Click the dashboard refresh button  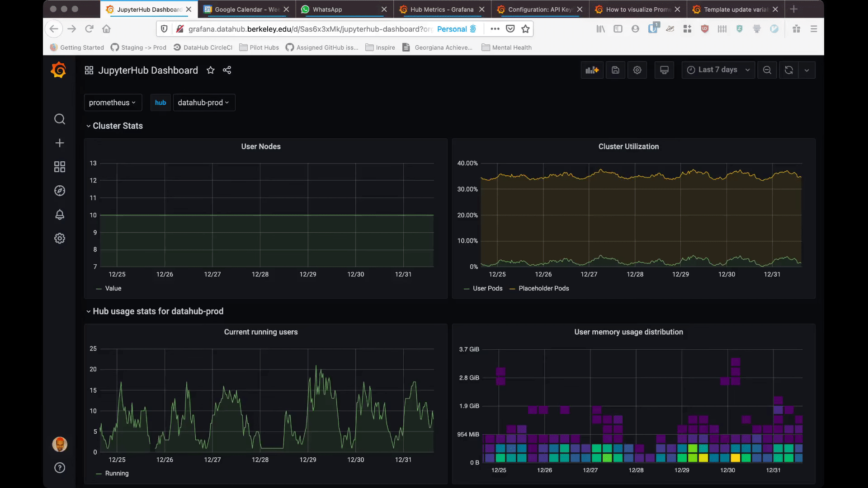(x=789, y=70)
